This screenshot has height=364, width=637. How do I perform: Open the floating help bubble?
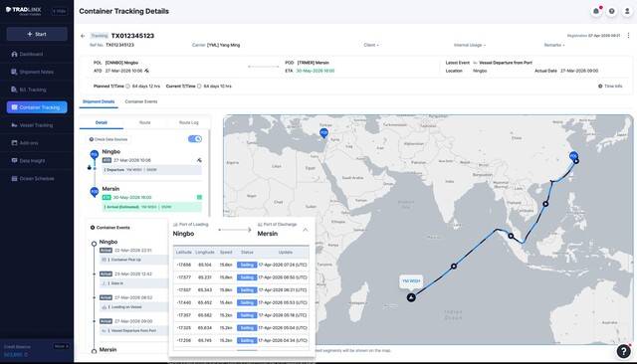[624, 351]
